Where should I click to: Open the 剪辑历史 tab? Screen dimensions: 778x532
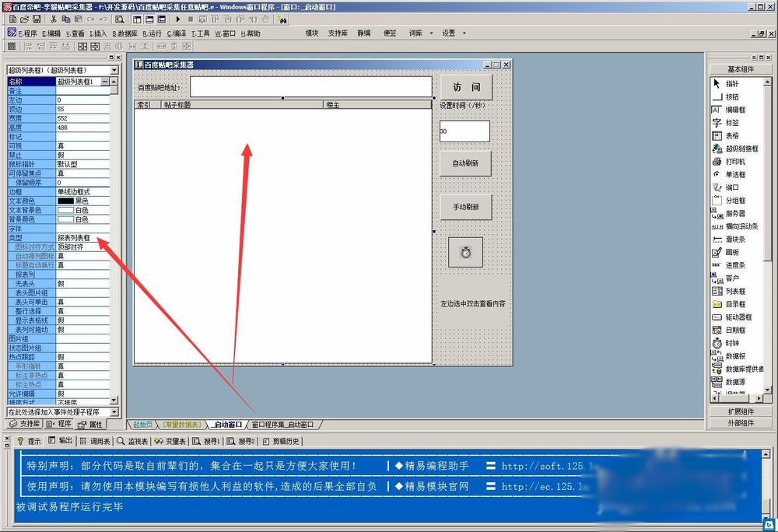tap(282, 441)
